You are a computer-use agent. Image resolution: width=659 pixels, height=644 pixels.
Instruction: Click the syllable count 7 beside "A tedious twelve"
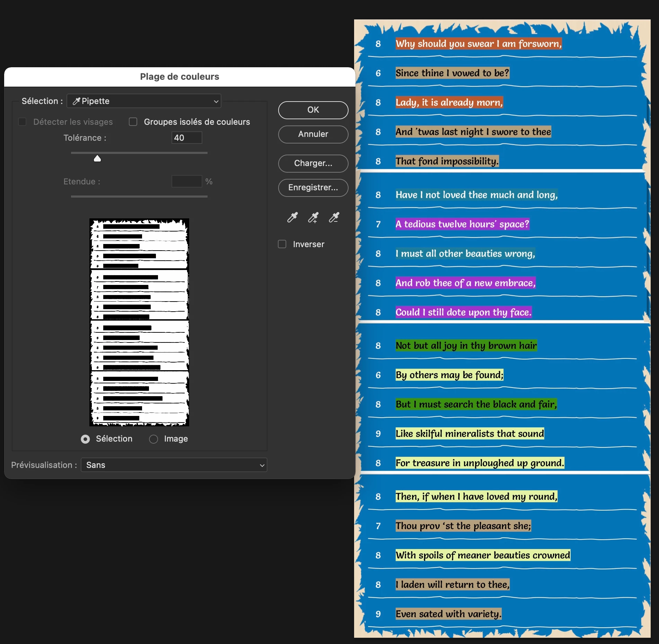pyautogui.click(x=378, y=224)
